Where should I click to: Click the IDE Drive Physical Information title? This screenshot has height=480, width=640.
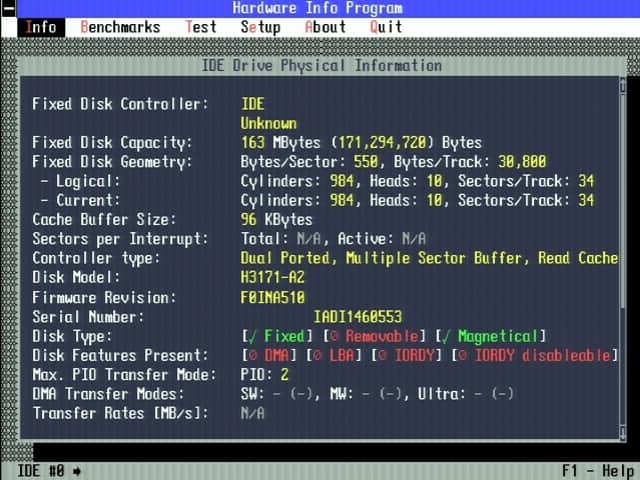pos(322,66)
